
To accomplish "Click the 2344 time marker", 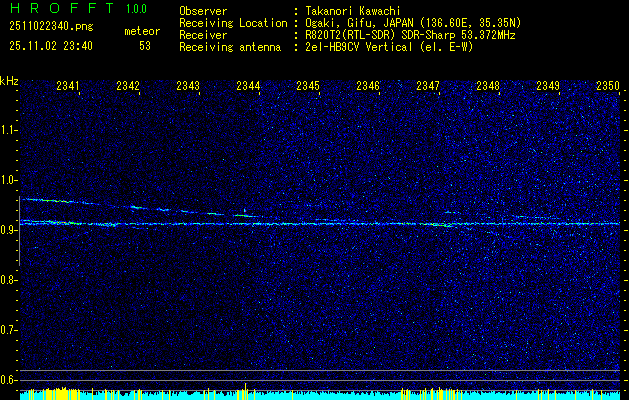I will coord(248,85).
